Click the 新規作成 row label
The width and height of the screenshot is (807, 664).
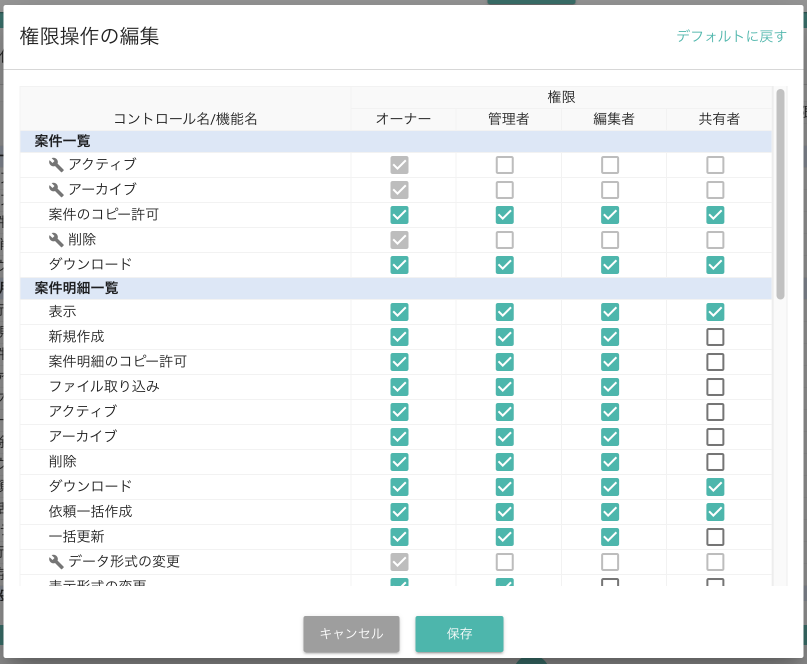[76, 337]
